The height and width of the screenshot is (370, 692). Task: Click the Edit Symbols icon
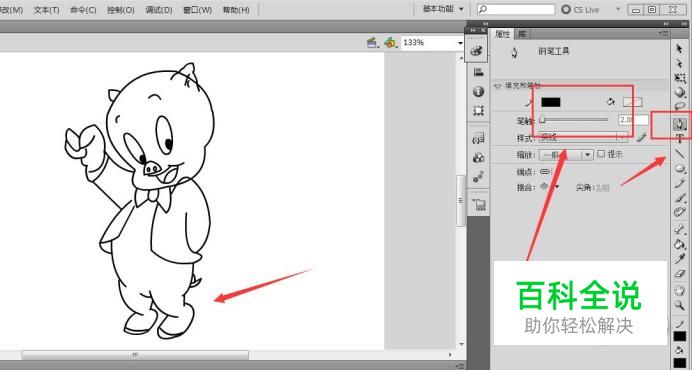pyautogui.click(x=391, y=43)
